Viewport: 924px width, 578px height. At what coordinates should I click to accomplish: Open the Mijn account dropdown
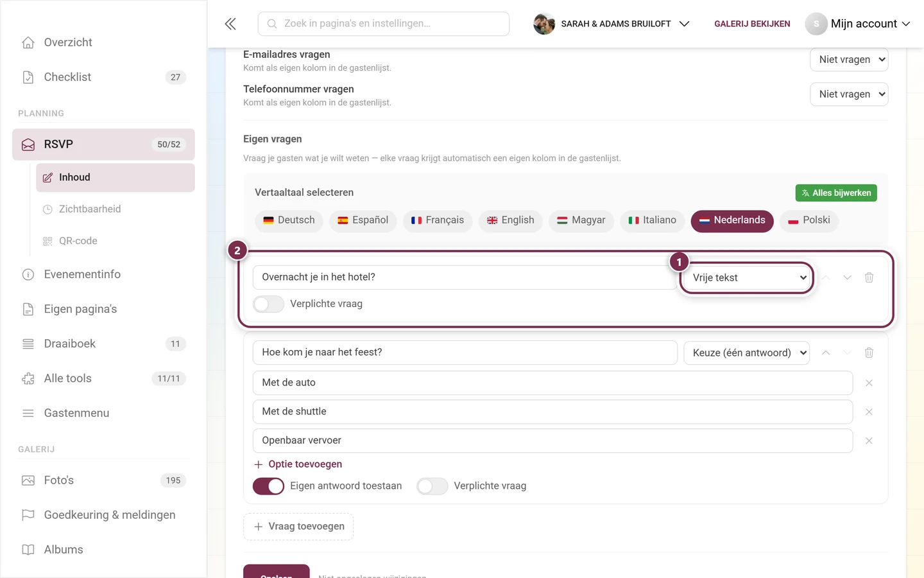click(x=858, y=24)
